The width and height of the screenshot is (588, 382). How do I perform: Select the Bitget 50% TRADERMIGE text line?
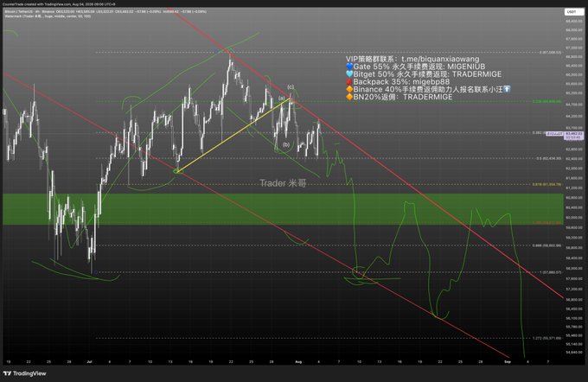(424, 74)
